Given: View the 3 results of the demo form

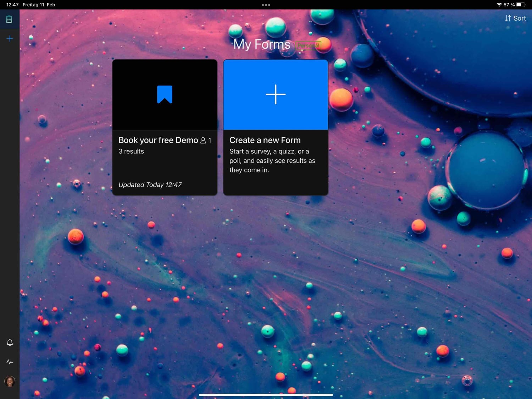Looking at the screenshot, I should coord(131,151).
